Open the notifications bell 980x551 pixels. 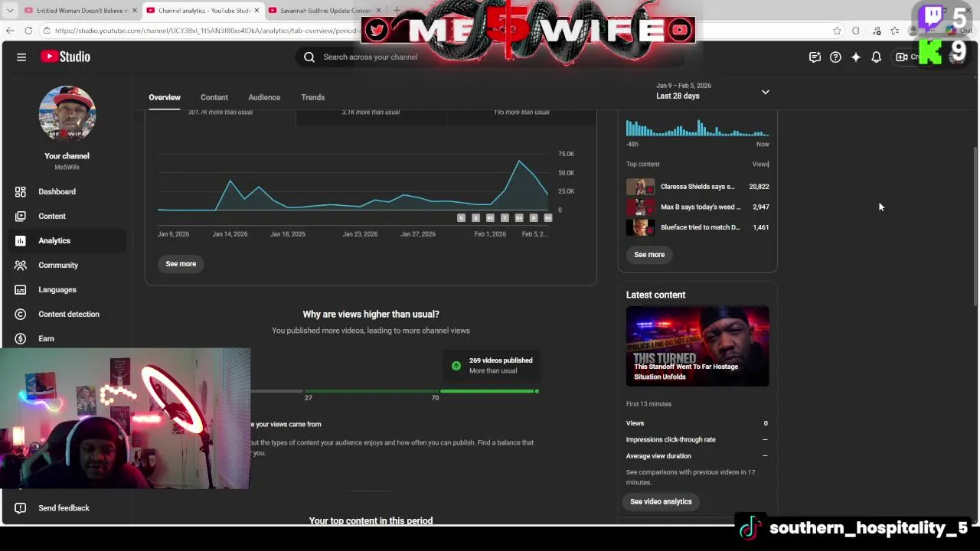click(x=876, y=57)
